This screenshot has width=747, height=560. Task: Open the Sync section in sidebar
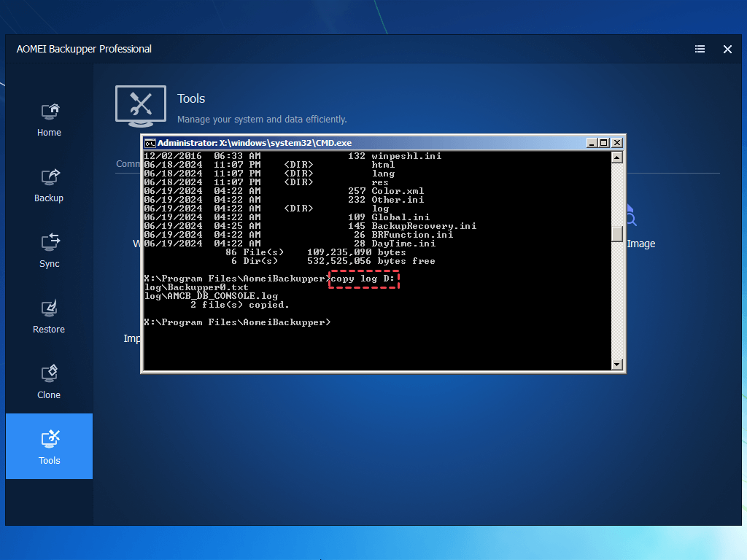[49, 252]
